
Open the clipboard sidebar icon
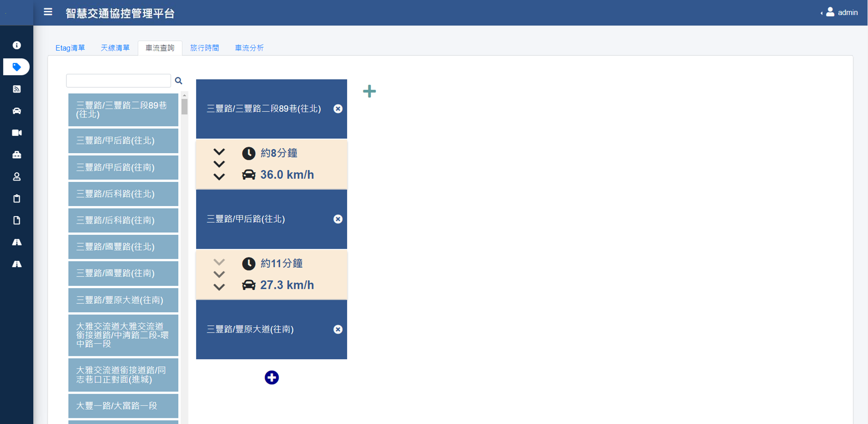16,198
